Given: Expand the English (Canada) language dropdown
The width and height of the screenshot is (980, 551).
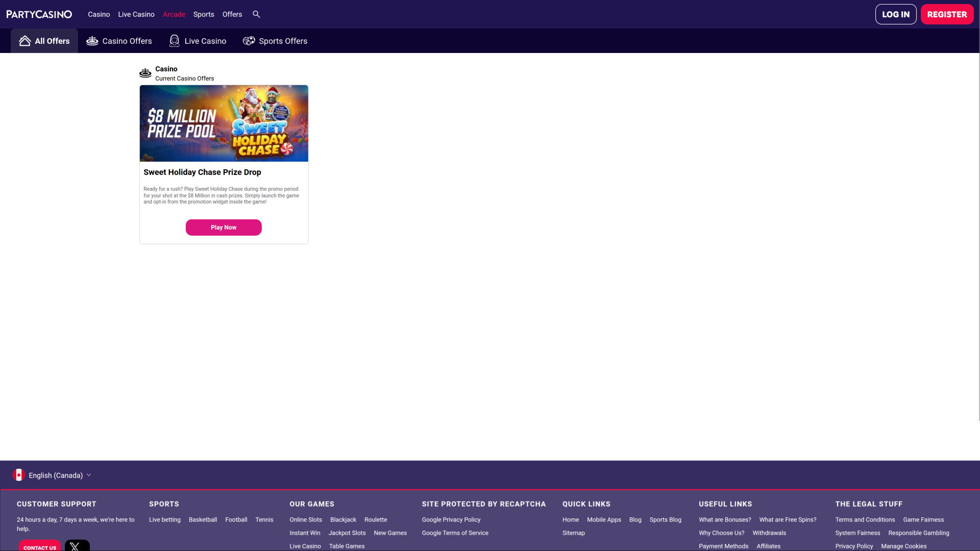Looking at the screenshot, I should tap(55, 474).
